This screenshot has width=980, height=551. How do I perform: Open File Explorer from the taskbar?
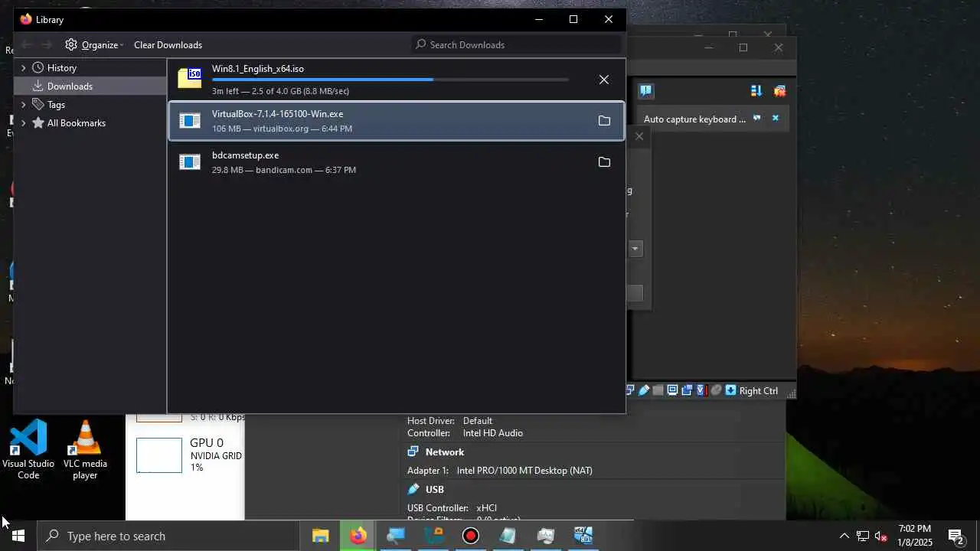(320, 536)
